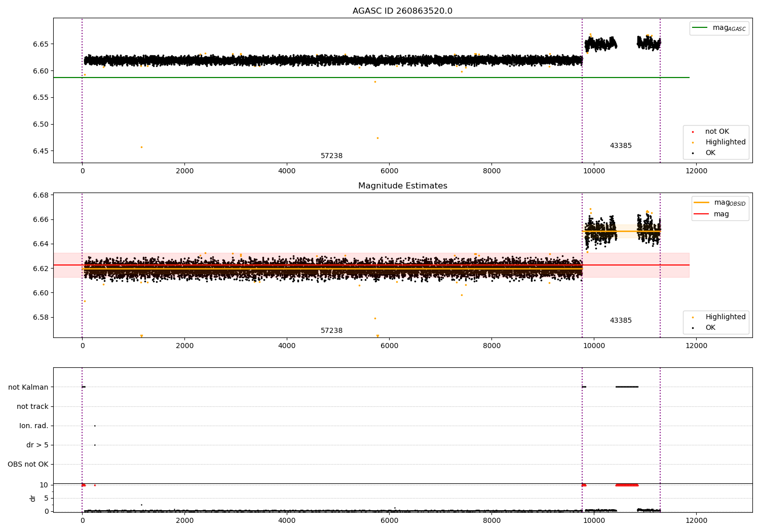
Task: Select red 'not OK' legend marker in top plot
Action: pos(693,132)
